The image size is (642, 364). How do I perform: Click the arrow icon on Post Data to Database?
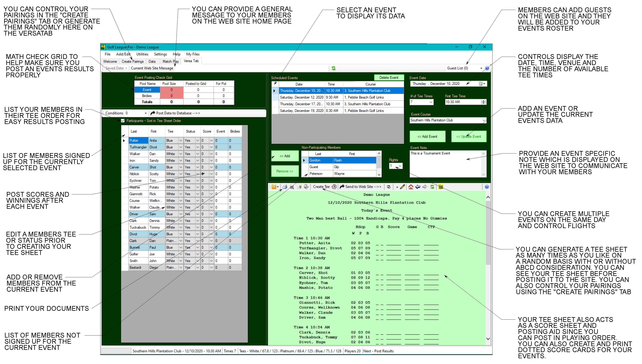[x=153, y=113]
